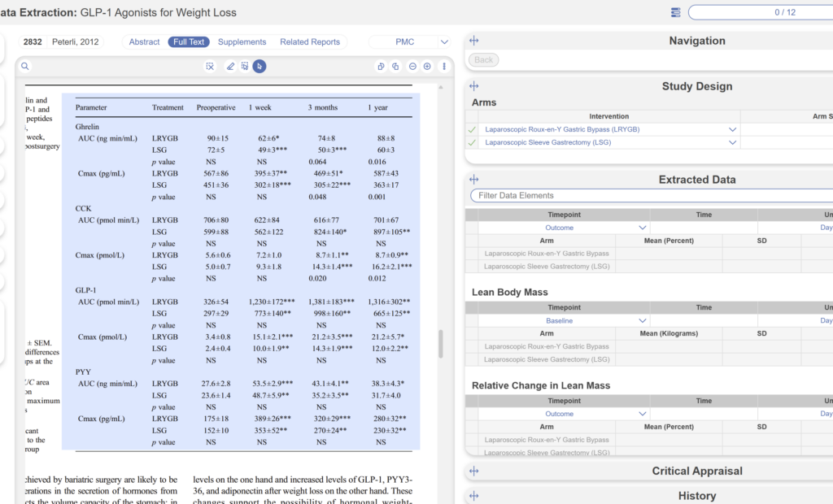The width and height of the screenshot is (833, 504).
Task: Click the Critical Appraisal section header
Action: click(x=697, y=471)
